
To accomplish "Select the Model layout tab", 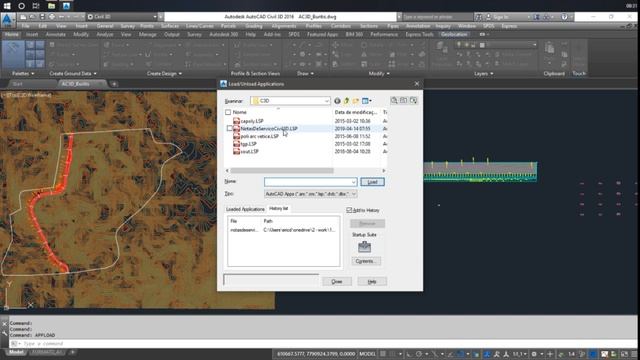I will (x=16, y=352).
